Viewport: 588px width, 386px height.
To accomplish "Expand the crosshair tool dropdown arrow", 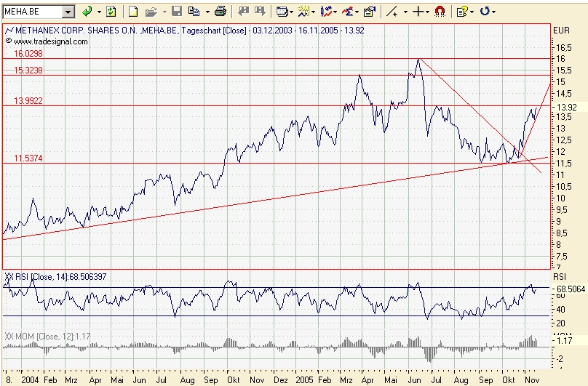I will 427,12.
